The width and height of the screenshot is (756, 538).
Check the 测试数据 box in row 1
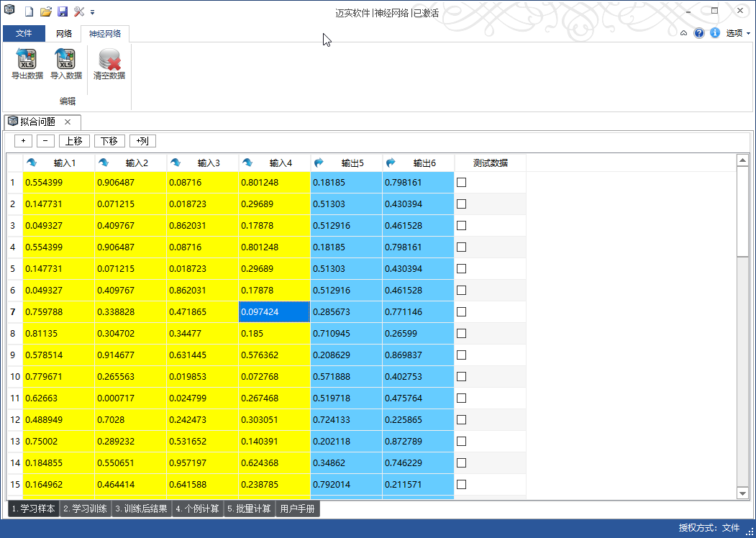[462, 183]
